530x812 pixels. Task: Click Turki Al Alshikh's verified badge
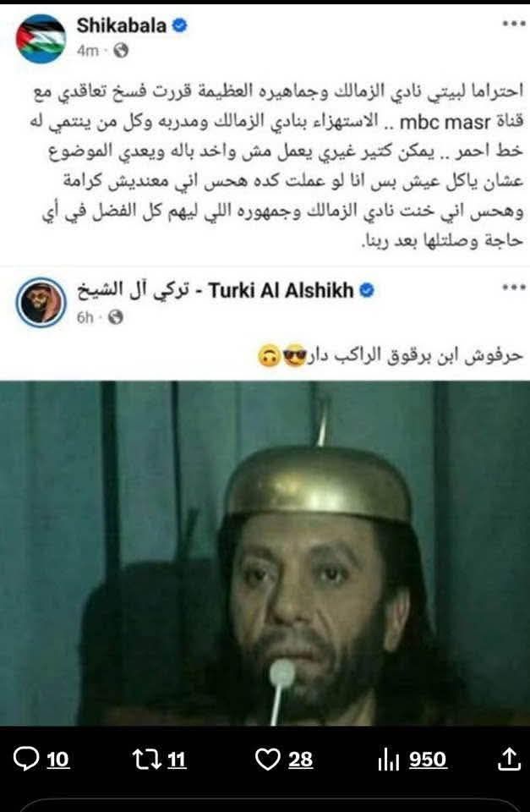click(367, 290)
